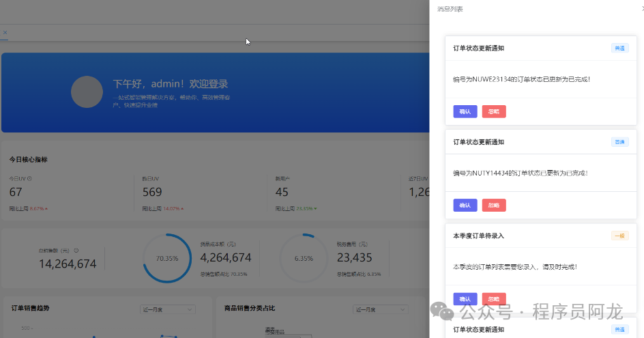644x338 pixels.
Task: Click the 一般 tag on 本季度订单待录入 card
Action: click(x=619, y=236)
